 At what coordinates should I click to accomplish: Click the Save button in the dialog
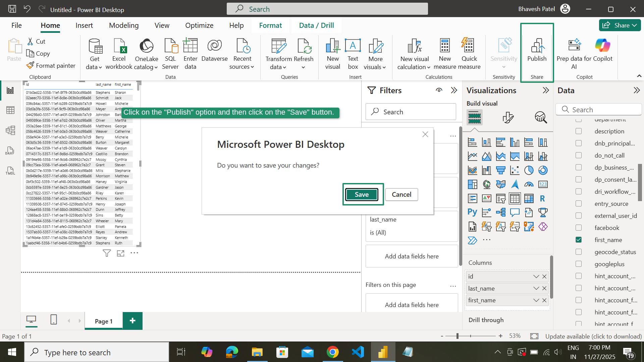362,194
